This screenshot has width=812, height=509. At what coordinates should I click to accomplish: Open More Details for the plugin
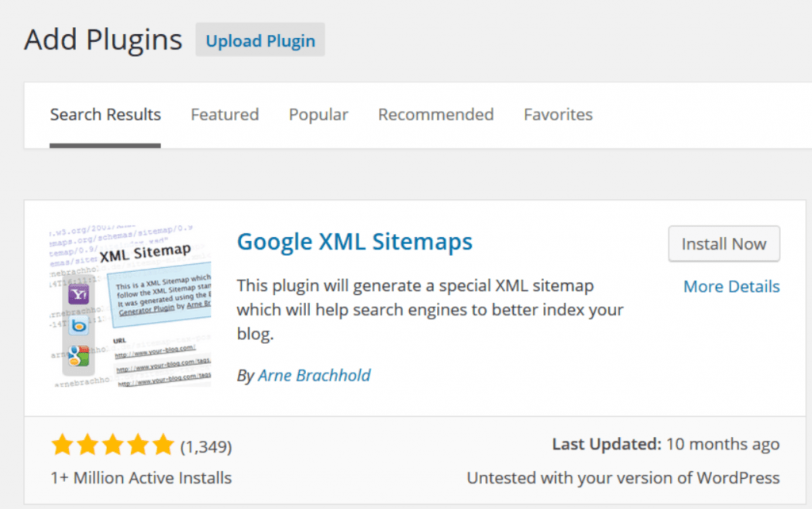731,286
